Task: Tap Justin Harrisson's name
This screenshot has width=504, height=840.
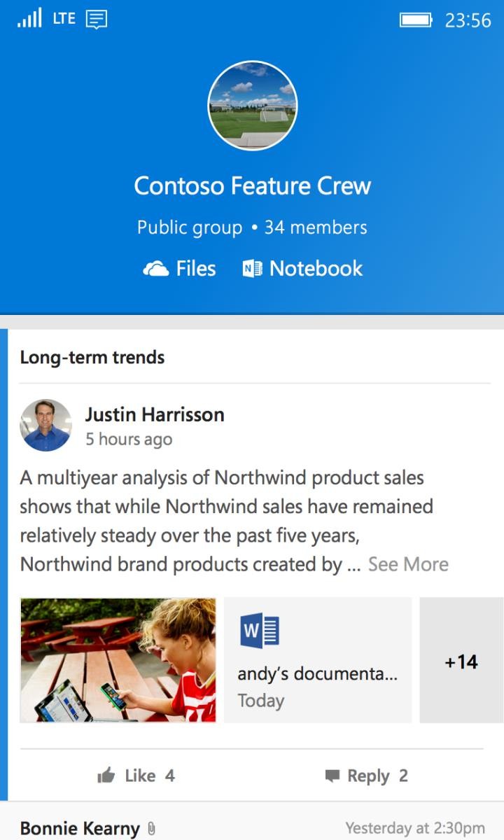Action: (x=155, y=414)
